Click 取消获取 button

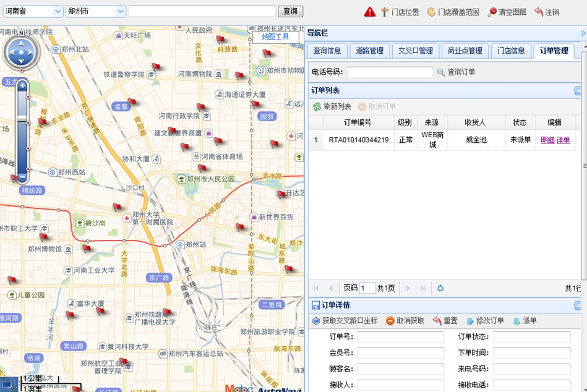pos(405,320)
